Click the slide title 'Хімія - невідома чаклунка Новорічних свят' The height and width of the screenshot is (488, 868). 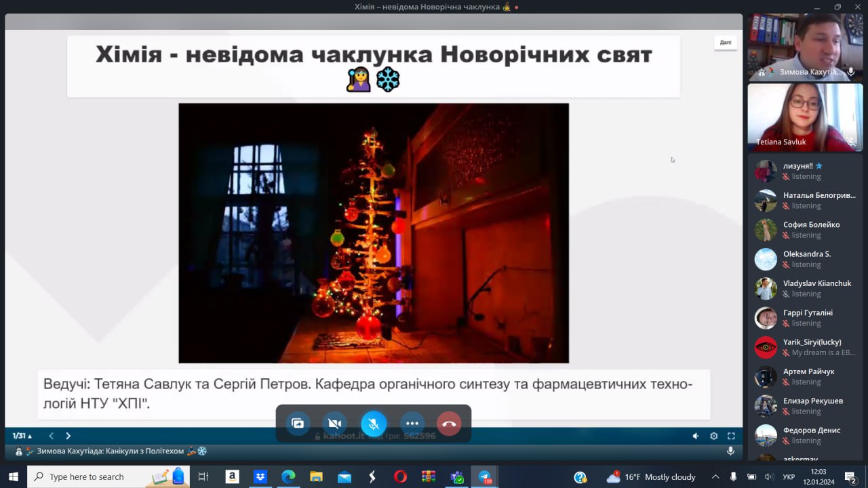[x=374, y=54]
